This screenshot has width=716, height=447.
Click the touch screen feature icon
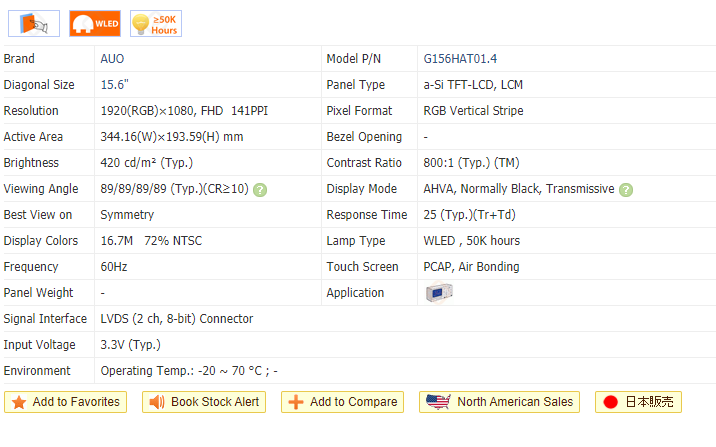pyautogui.click(x=35, y=23)
